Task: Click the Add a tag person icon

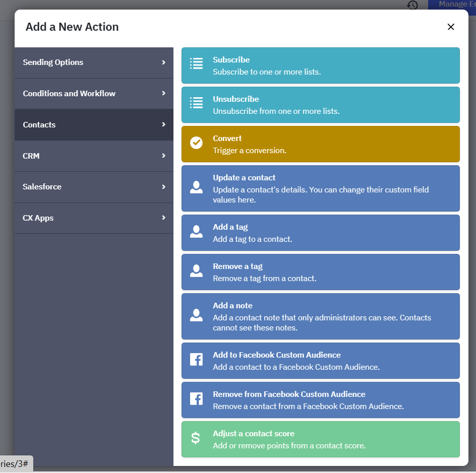Action: pos(196,231)
